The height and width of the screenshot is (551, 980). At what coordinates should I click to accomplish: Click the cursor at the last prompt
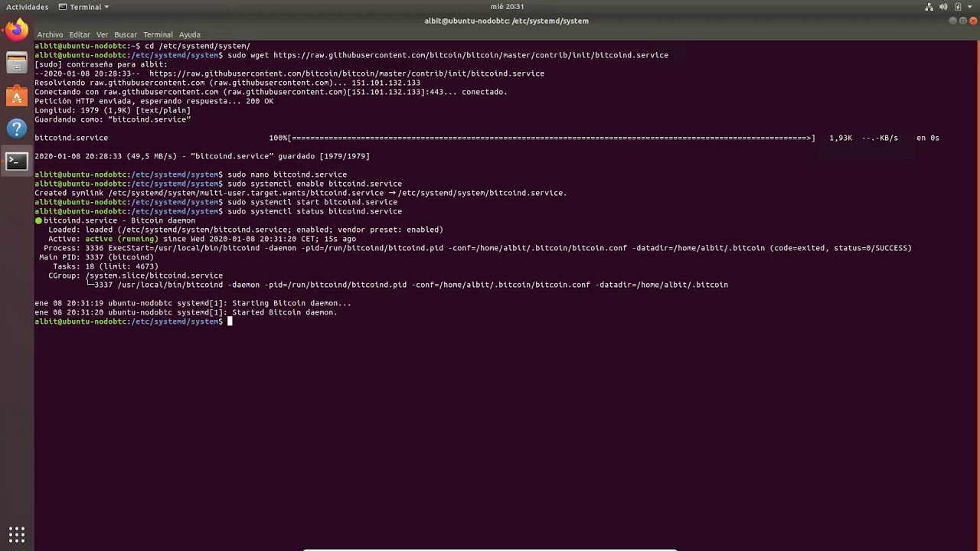pos(230,321)
